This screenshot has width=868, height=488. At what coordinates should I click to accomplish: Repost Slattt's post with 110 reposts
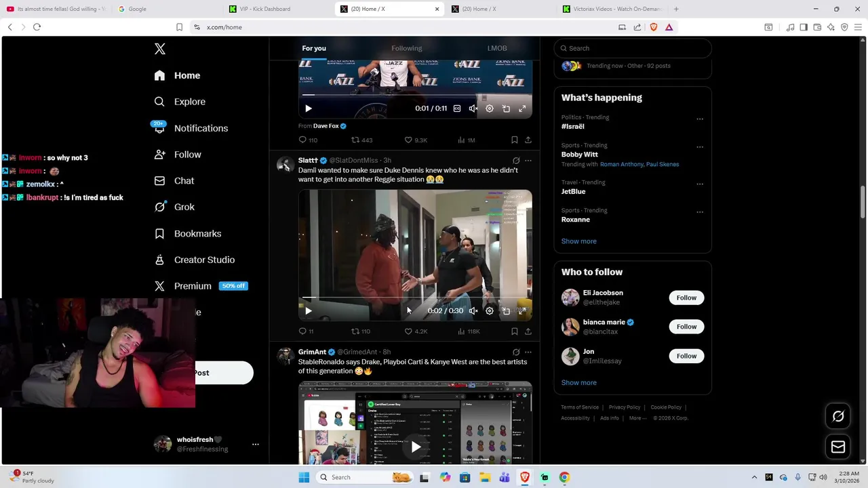click(x=360, y=331)
